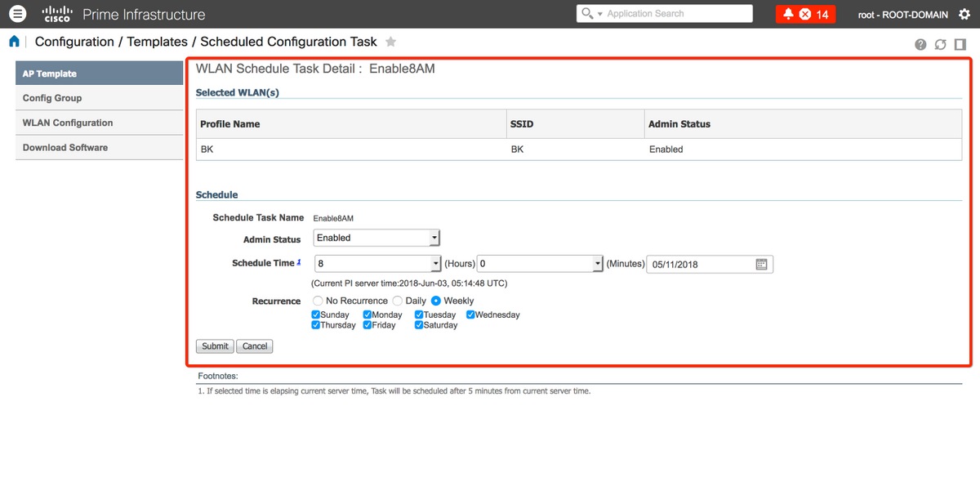The width and height of the screenshot is (980, 491).
Task: Click the Schedule Time footnote link
Action: [x=299, y=262]
